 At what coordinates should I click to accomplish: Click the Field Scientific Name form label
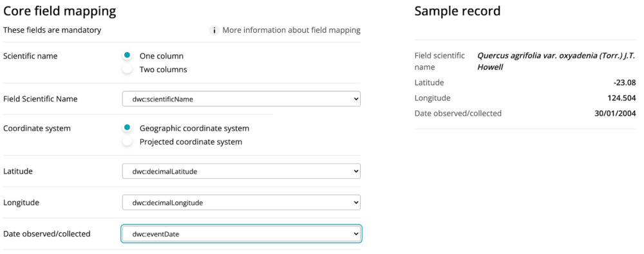pyautogui.click(x=40, y=99)
